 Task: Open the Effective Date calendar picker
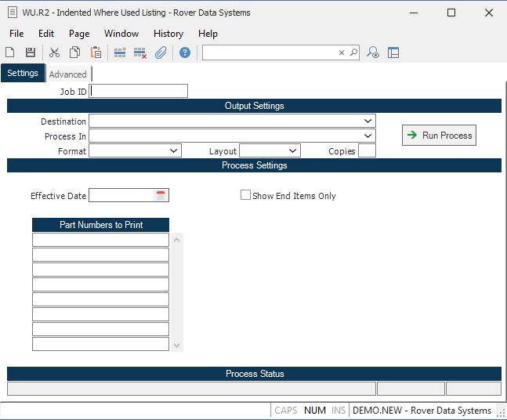[x=161, y=195]
